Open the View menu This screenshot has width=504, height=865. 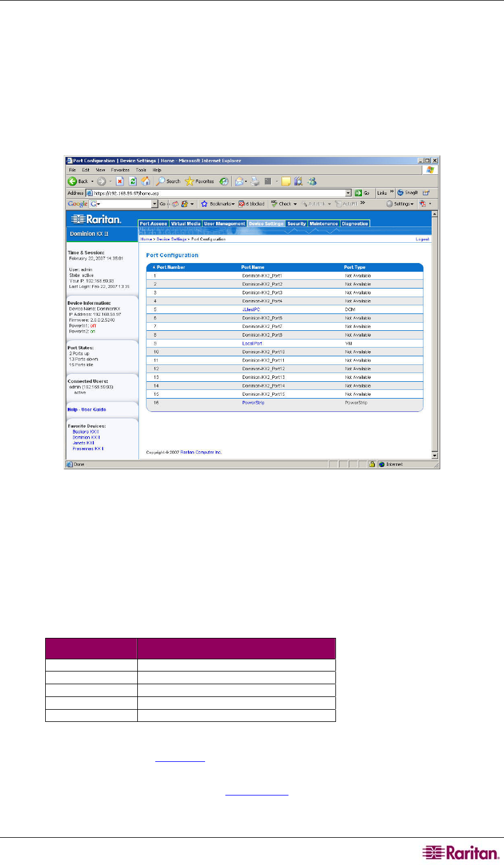click(x=101, y=170)
